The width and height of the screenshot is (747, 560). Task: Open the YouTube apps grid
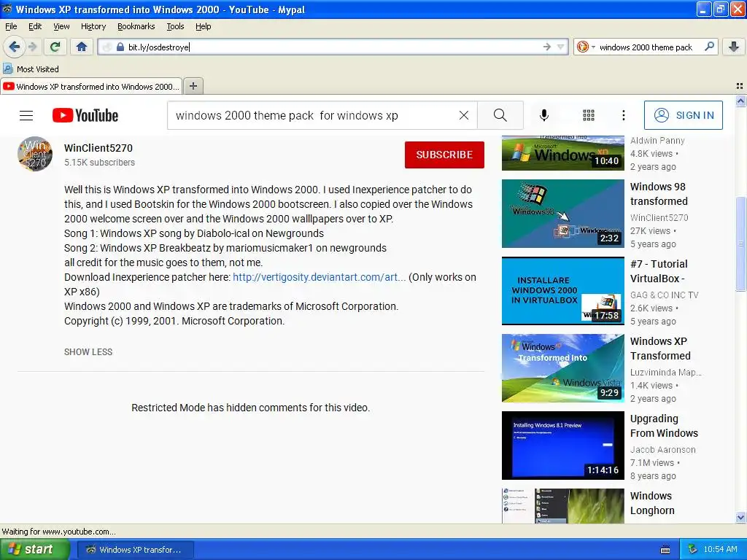(589, 115)
